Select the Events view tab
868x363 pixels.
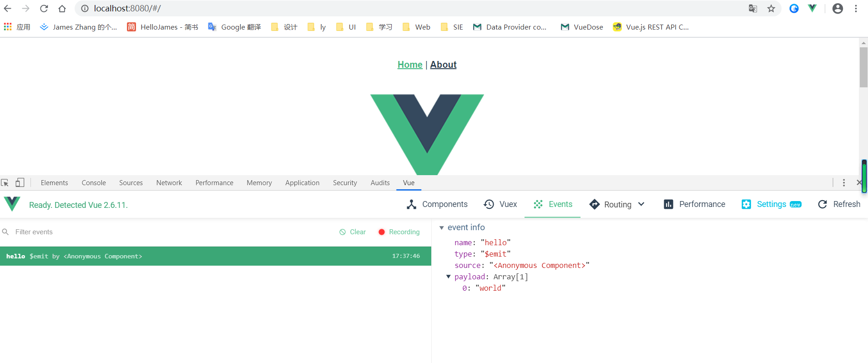click(x=553, y=204)
